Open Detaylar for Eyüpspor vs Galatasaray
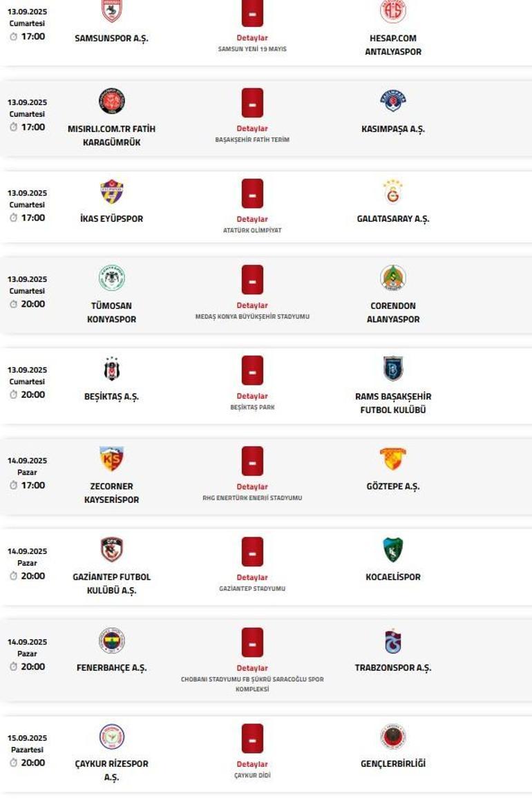 pyautogui.click(x=252, y=220)
